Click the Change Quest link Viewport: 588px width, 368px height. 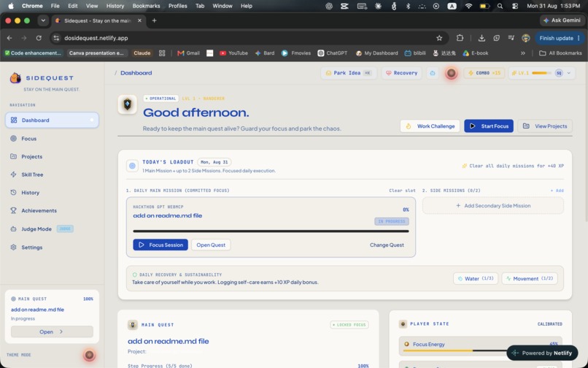[x=387, y=245]
